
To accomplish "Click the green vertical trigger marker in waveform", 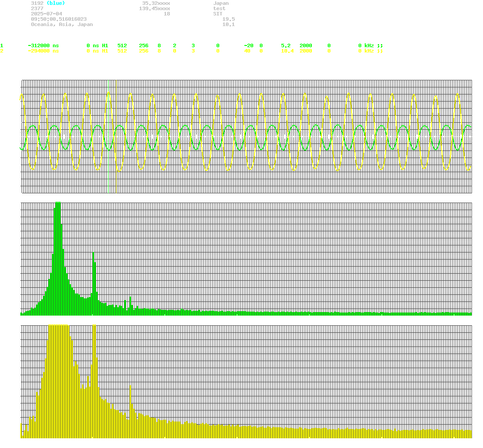I will pos(109,136).
